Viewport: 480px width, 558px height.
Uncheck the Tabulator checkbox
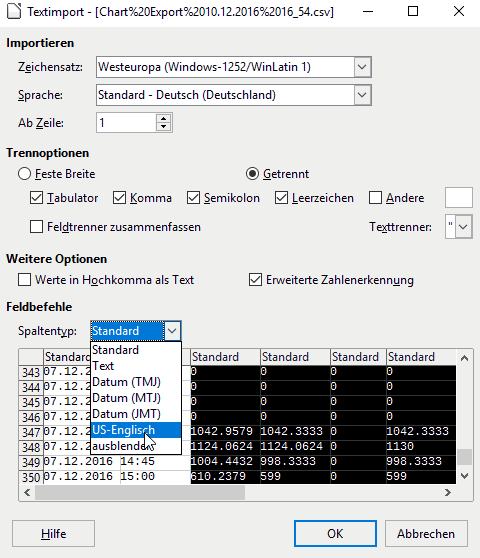pyautogui.click(x=36, y=198)
